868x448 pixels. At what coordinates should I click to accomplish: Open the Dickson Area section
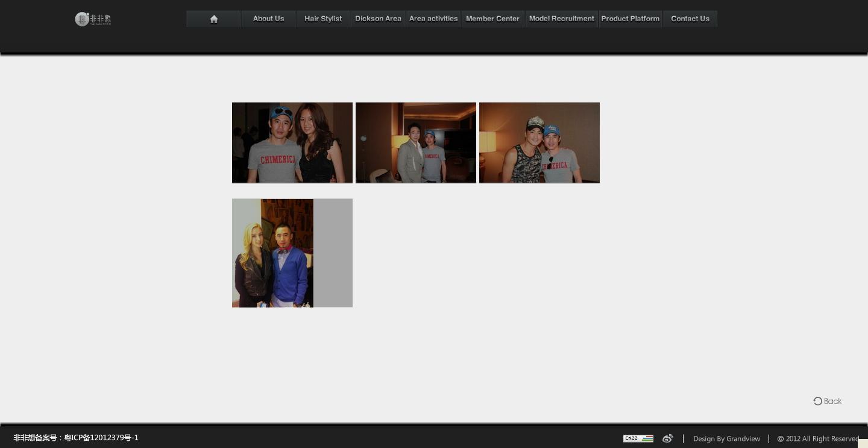coord(378,19)
